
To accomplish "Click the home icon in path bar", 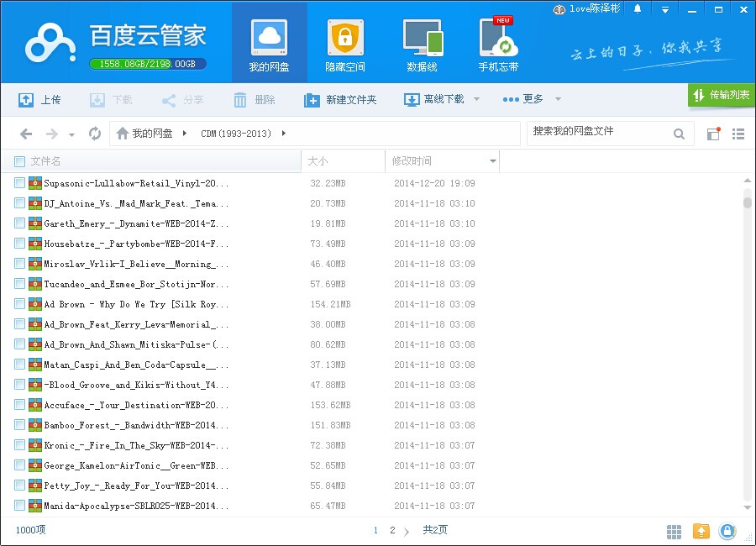I will (123, 133).
